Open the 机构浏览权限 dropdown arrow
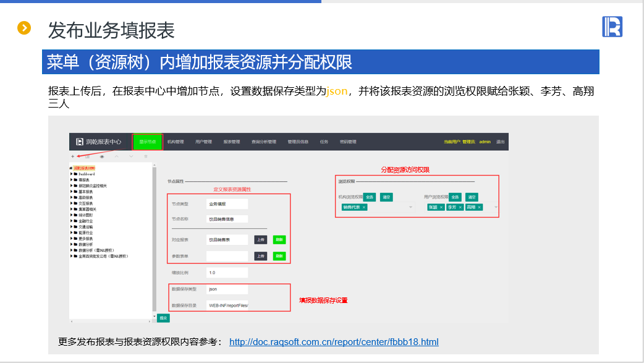 (x=410, y=207)
